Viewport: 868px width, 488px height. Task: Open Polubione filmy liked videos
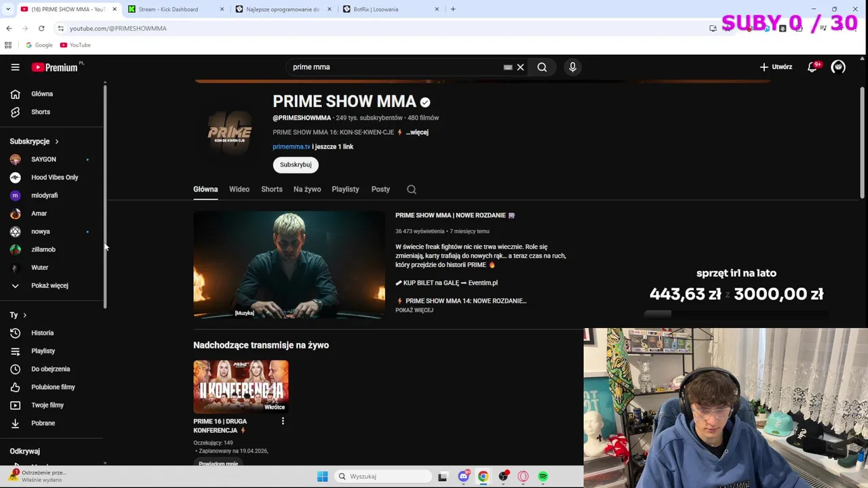pyautogui.click(x=54, y=387)
